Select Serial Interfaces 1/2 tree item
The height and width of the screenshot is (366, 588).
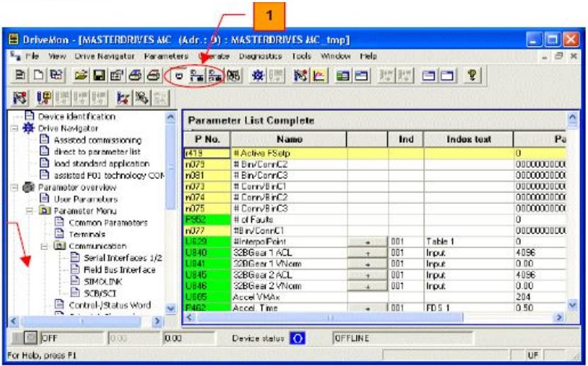pyautogui.click(x=122, y=258)
